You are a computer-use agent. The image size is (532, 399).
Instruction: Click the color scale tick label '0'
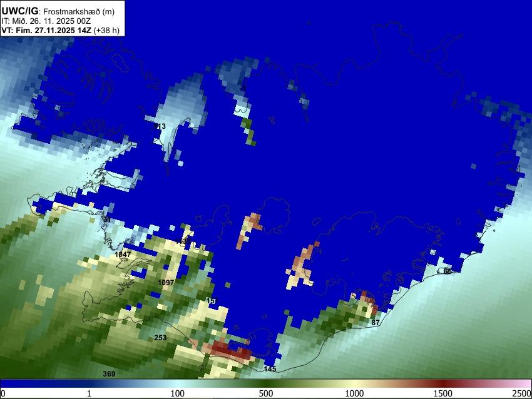tap(3, 393)
